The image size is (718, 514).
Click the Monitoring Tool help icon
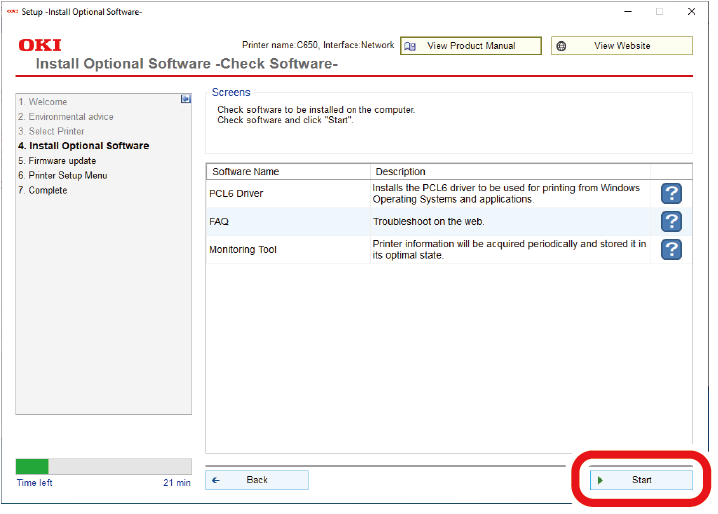tap(672, 249)
